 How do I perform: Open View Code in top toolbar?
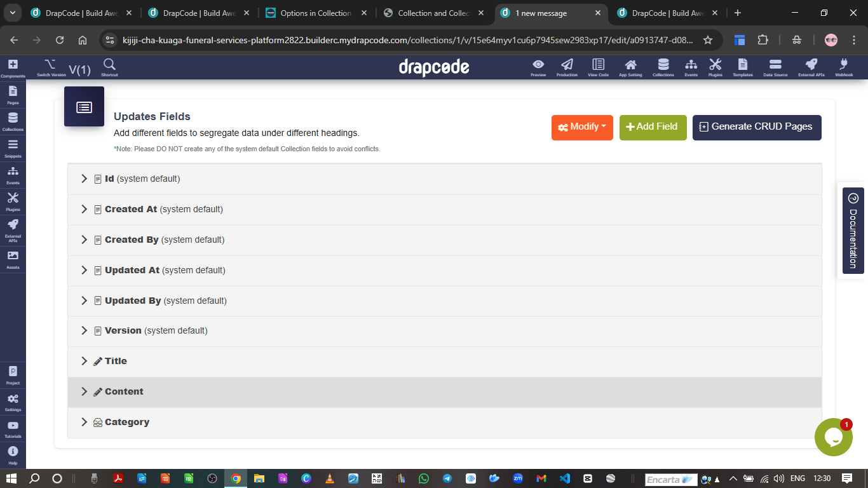[598, 67]
